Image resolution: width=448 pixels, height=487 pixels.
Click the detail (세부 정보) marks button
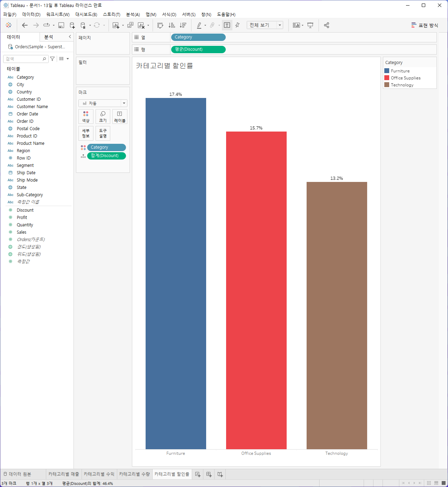tap(86, 133)
